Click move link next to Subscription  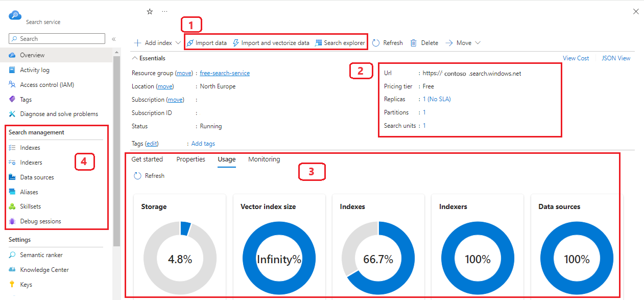click(x=175, y=100)
